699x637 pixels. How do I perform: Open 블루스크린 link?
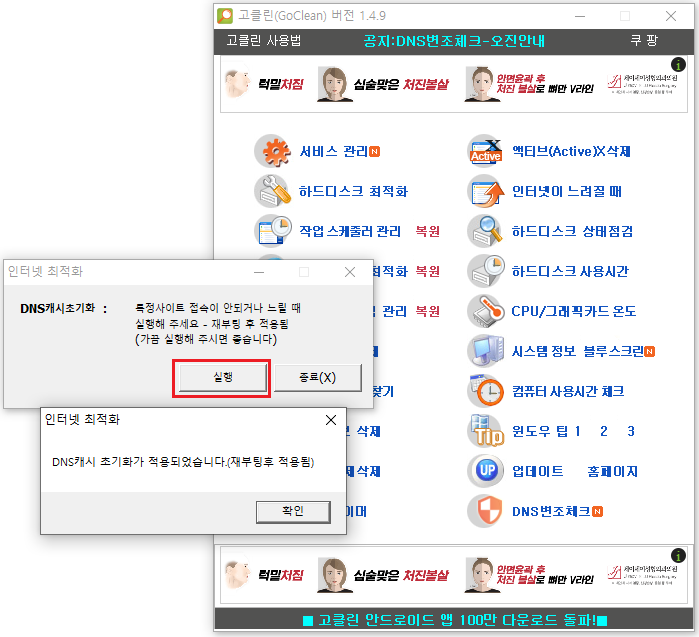(614, 351)
